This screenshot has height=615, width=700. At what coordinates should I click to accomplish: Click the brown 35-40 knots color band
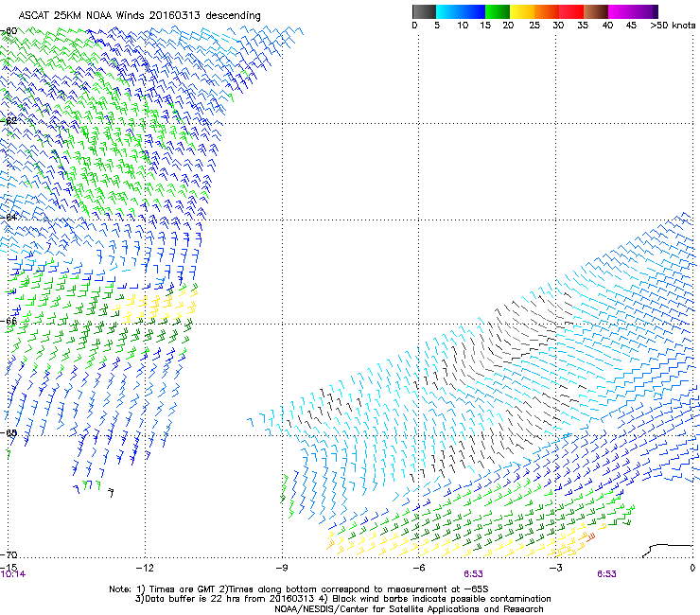[x=596, y=11]
